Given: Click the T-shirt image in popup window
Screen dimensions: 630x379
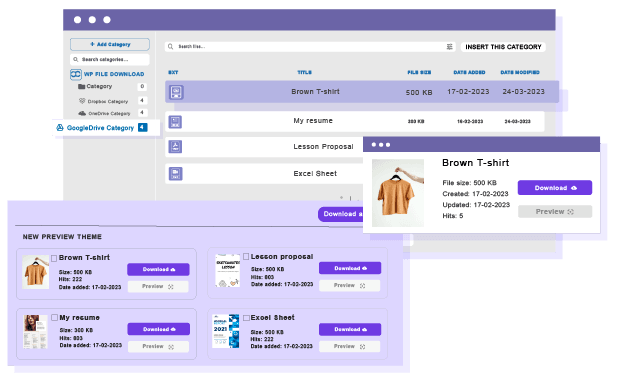Looking at the screenshot, I should 398,193.
